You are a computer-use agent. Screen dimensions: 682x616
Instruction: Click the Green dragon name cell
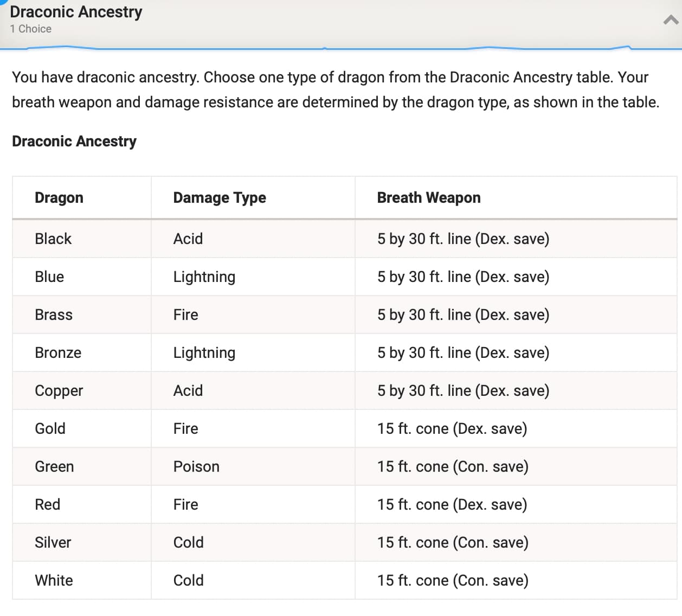(82, 466)
